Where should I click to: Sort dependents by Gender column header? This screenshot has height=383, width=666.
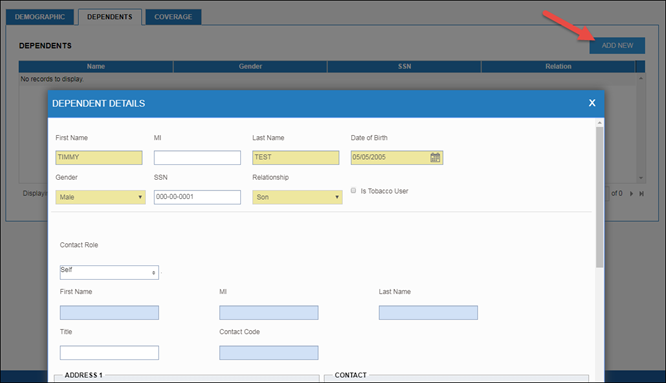250,66
